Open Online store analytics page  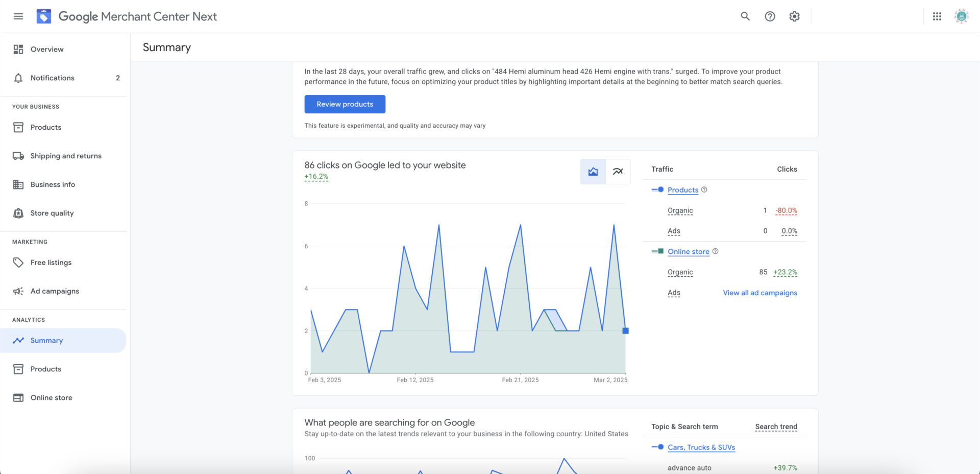[x=63, y=397]
